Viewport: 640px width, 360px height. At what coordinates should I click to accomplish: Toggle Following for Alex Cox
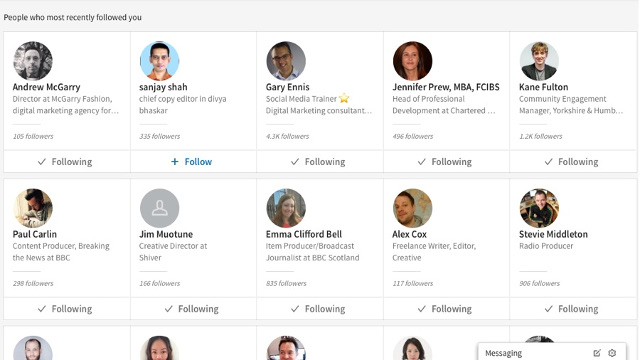447,309
